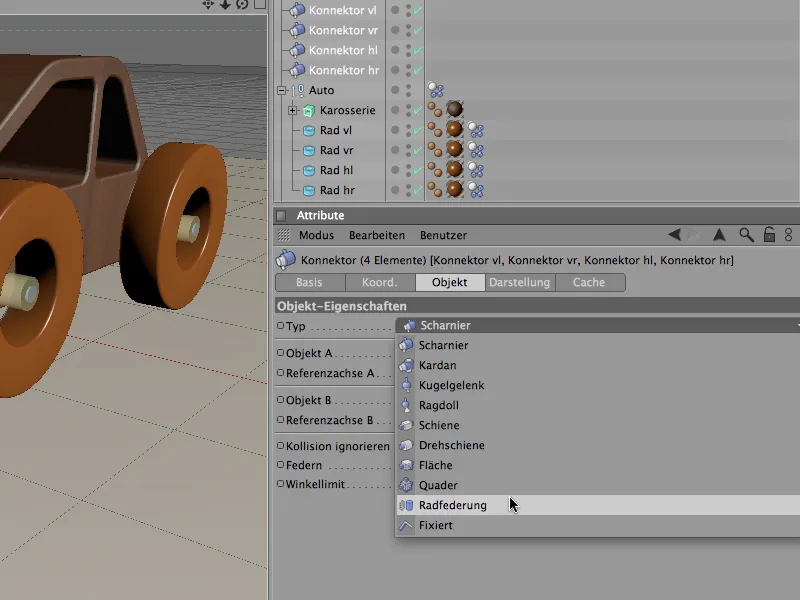This screenshot has width=800, height=600.
Task: Select Kugelgelenk in the dropdown list
Action: (x=451, y=385)
